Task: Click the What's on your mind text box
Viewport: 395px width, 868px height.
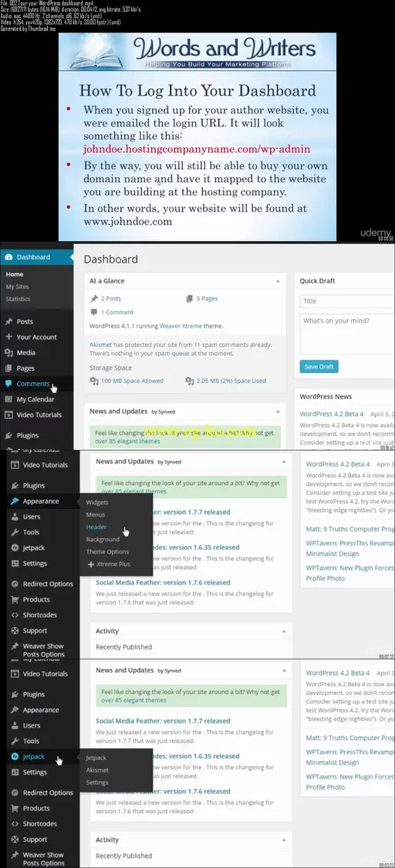Action: tap(347, 334)
